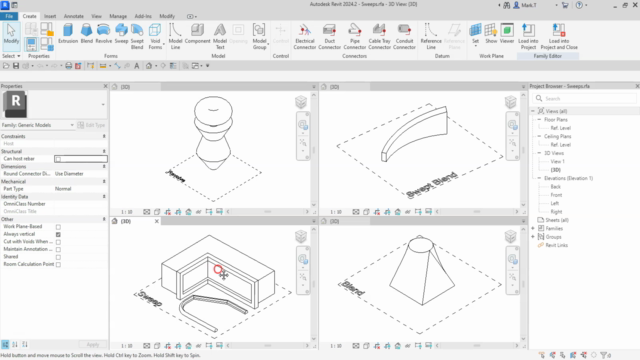Open the Void Forms tool
The width and height of the screenshot is (640, 360).
click(x=155, y=36)
